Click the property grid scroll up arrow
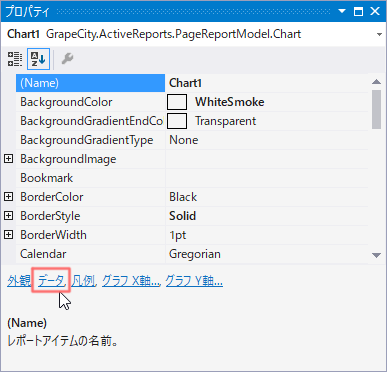The image size is (387, 372). [376, 82]
